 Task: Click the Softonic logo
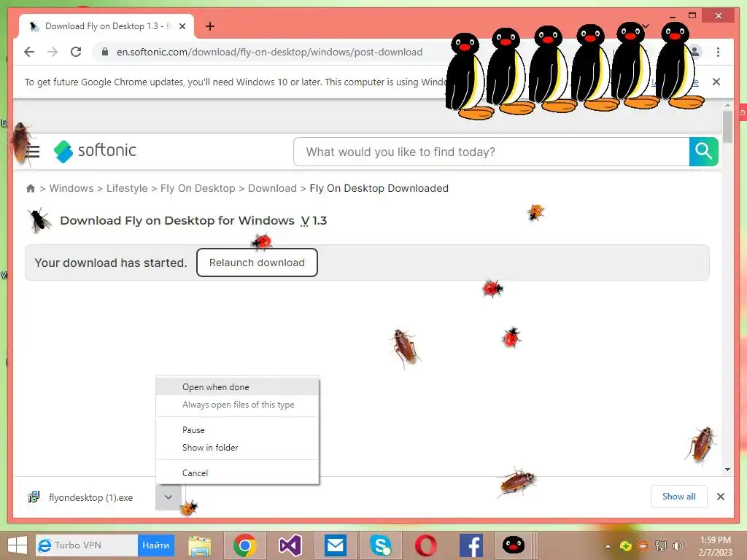96,151
